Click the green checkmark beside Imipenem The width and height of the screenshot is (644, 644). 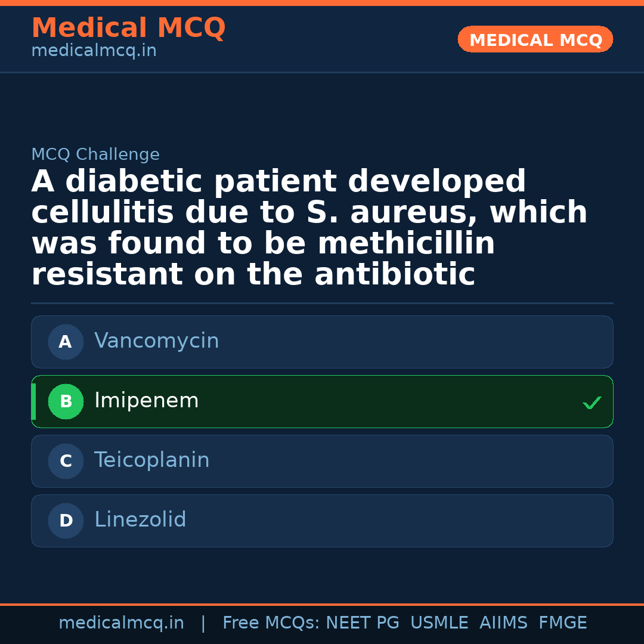592,403
